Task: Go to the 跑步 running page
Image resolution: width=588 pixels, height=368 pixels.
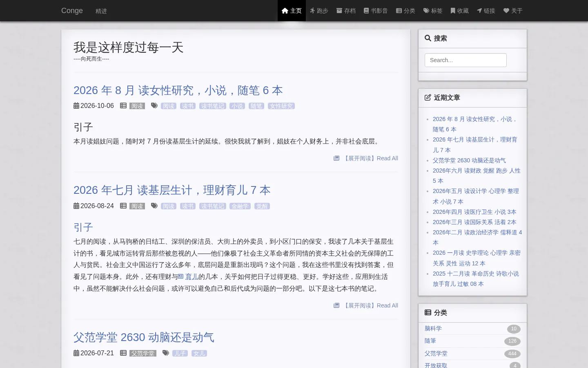Action: click(x=319, y=11)
